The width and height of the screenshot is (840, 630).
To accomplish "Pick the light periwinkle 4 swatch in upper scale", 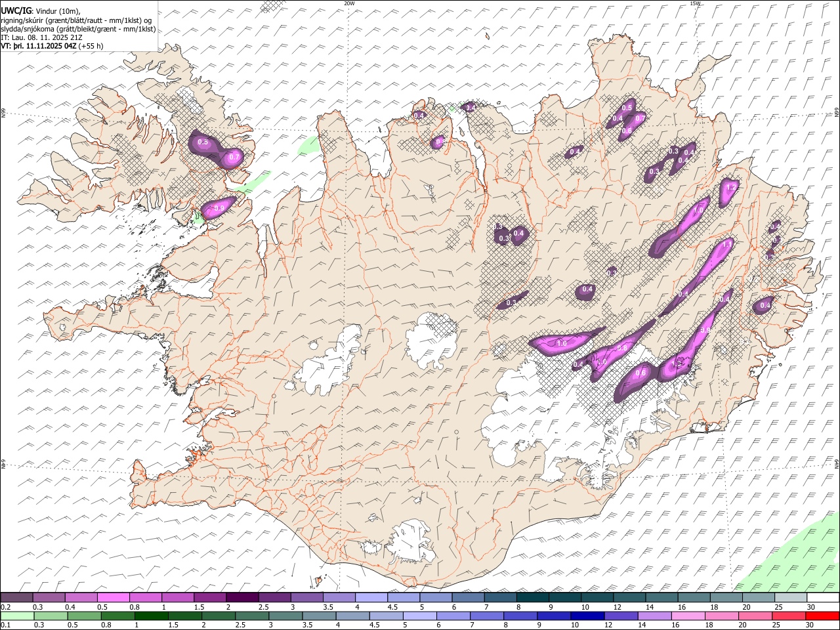I will (x=371, y=598).
